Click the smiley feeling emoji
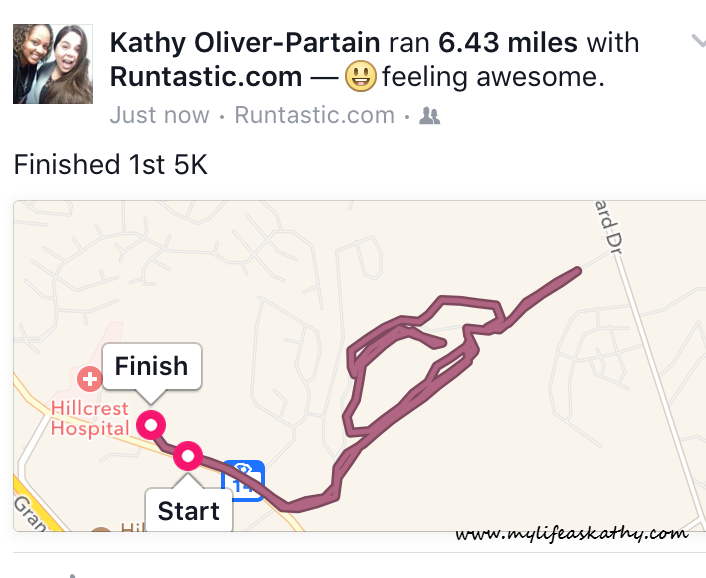Viewport: 706px width, 578px height. (x=361, y=76)
